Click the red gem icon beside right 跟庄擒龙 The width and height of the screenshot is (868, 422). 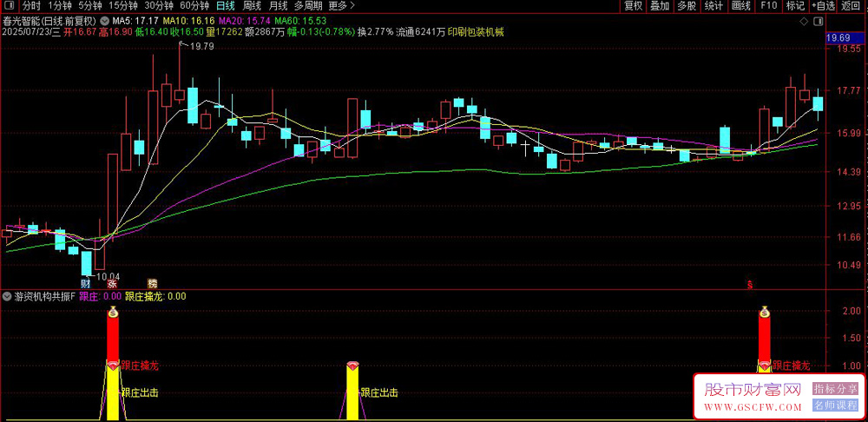tap(765, 366)
